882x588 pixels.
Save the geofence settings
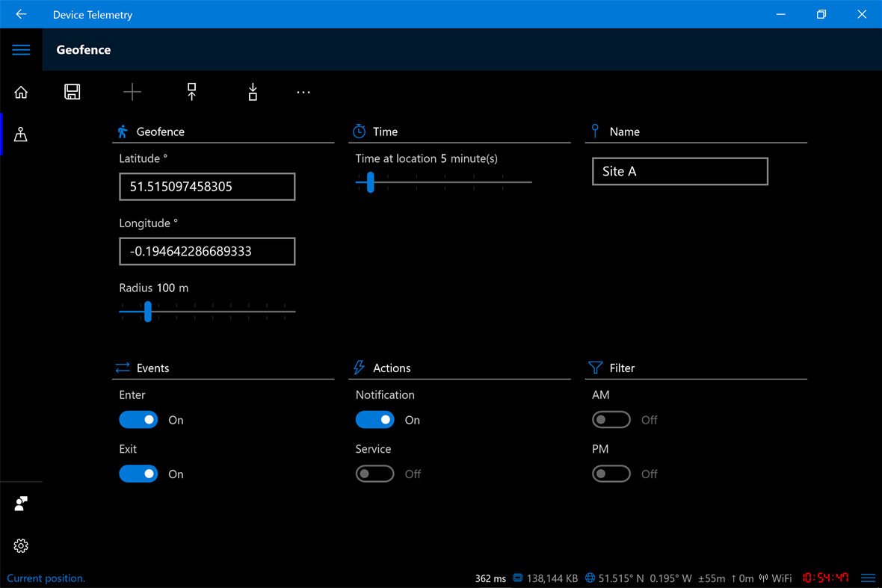coord(72,91)
